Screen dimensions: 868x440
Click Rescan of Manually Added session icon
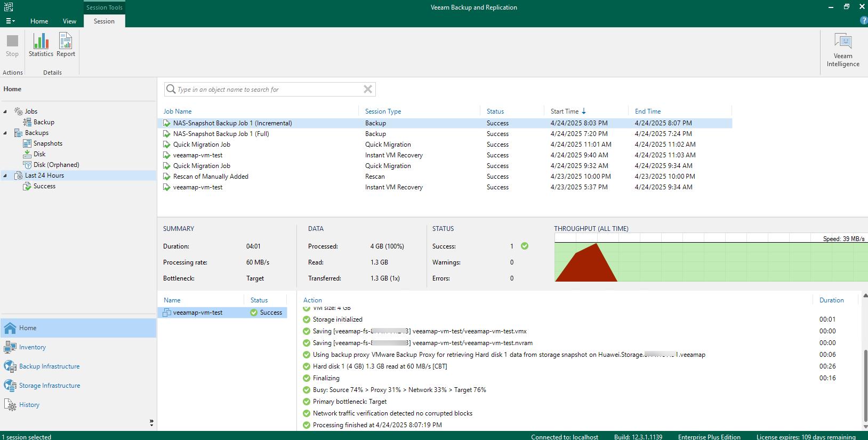click(x=167, y=177)
